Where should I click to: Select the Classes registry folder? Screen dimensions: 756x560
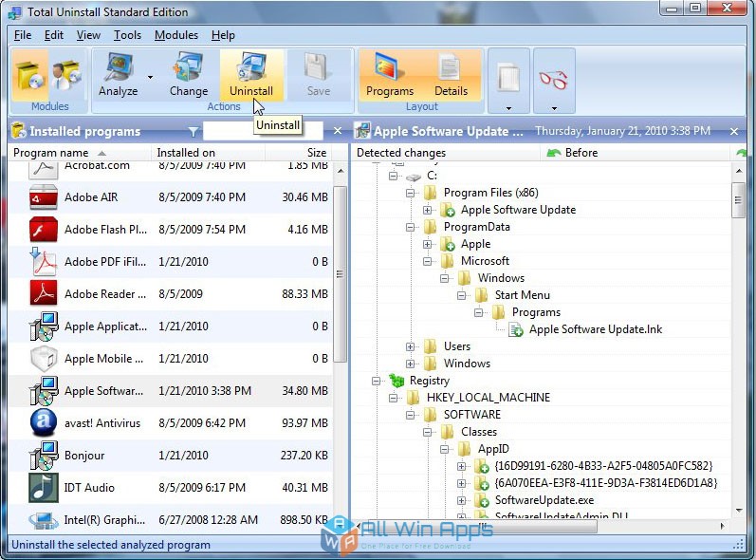pos(478,432)
